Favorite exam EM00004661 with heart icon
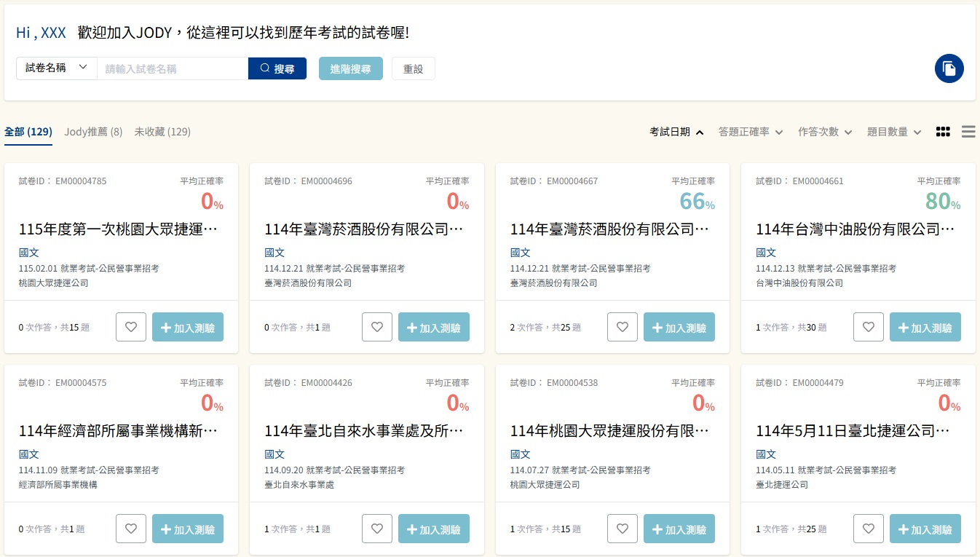Viewport: 980px width, 557px height. pos(868,328)
